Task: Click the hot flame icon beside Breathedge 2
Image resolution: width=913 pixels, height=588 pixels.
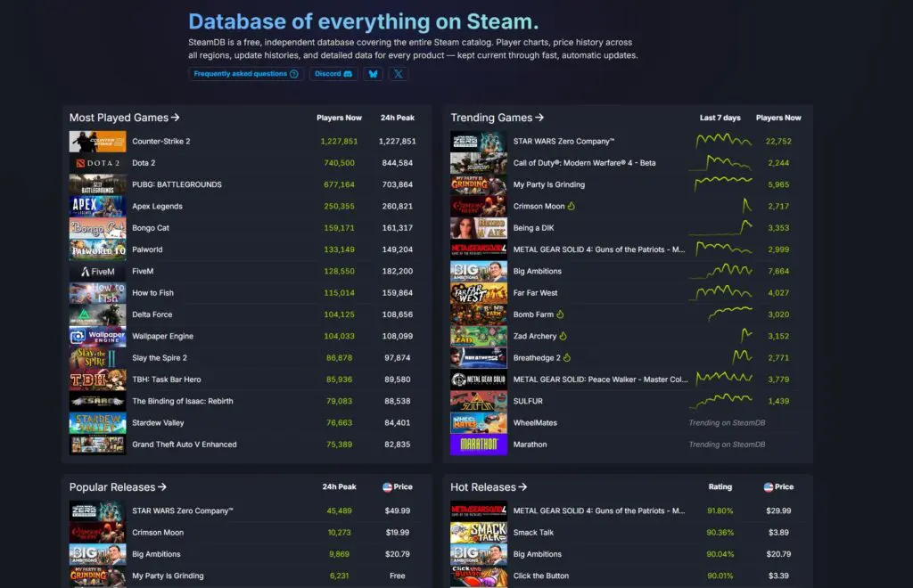Action: click(567, 357)
